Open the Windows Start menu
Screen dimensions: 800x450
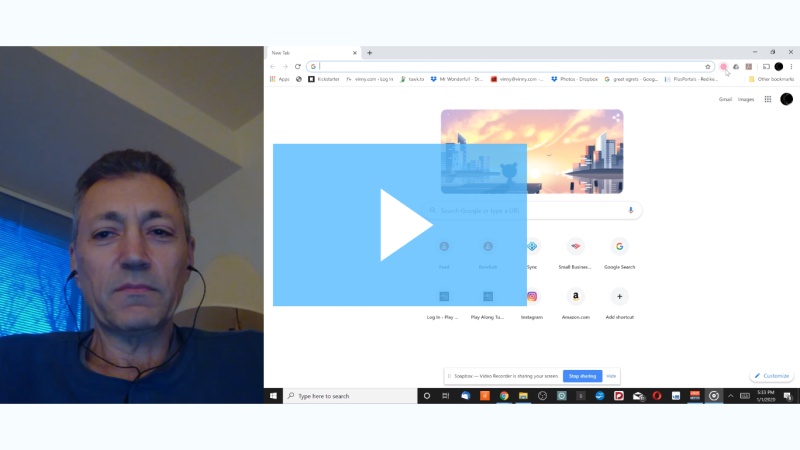click(273, 396)
